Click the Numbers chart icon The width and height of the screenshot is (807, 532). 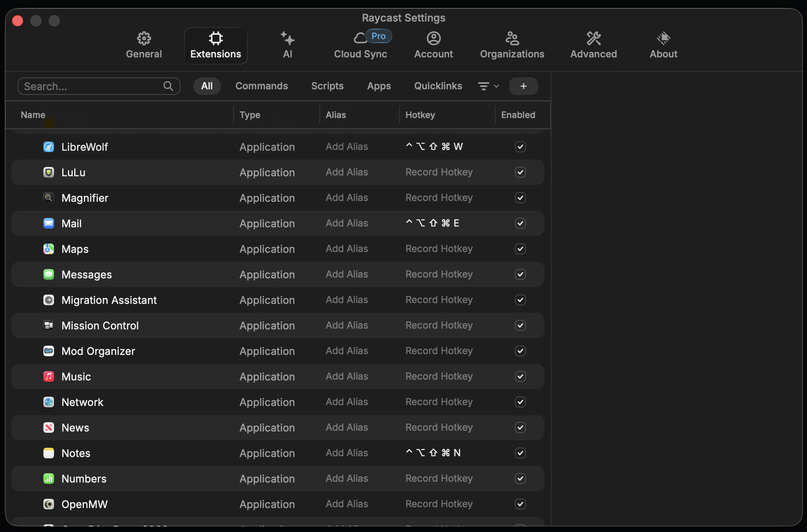click(x=49, y=479)
